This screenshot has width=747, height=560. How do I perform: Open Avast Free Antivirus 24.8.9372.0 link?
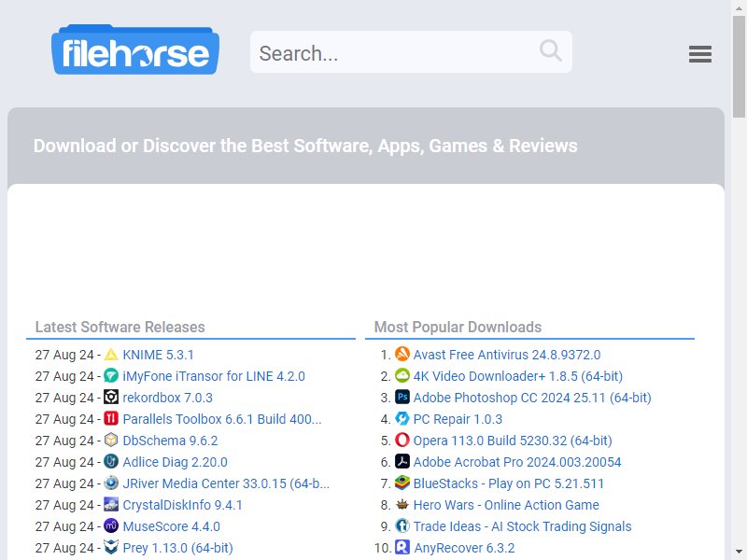click(507, 355)
